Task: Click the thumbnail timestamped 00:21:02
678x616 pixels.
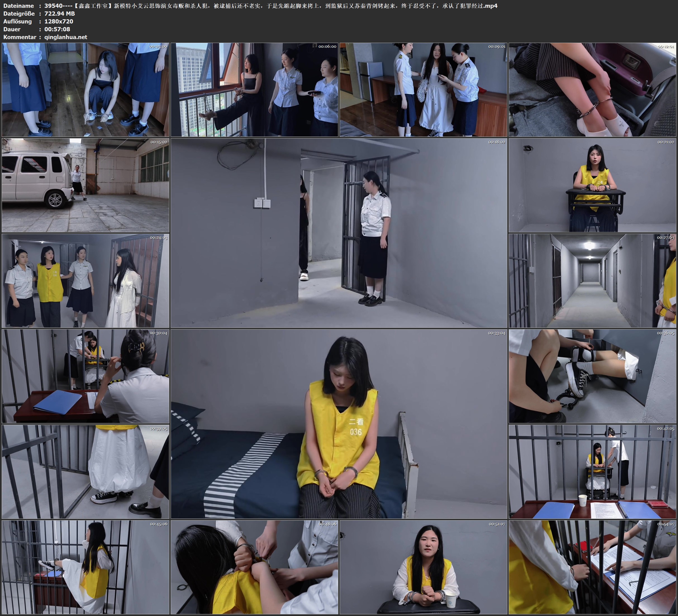Action: tap(592, 185)
